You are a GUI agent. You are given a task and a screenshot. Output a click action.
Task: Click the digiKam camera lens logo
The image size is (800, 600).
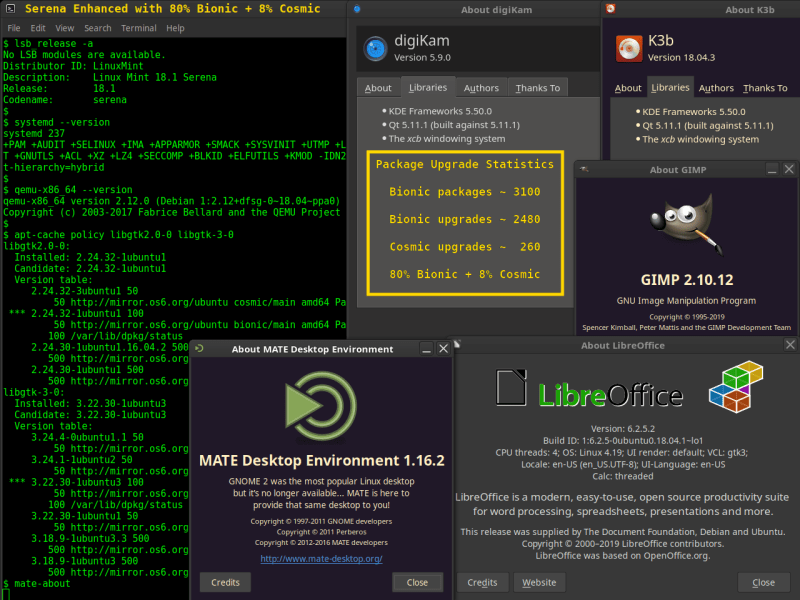point(375,48)
